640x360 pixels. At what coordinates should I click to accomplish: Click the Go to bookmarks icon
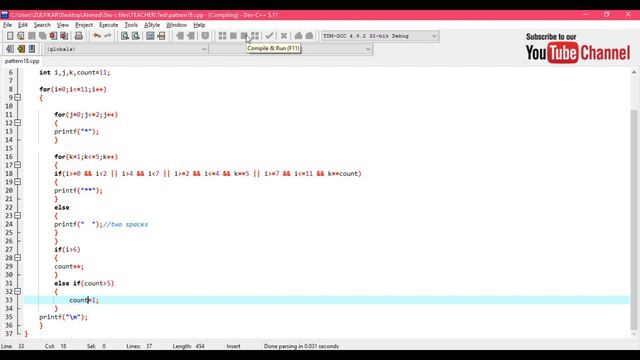(x=32, y=49)
